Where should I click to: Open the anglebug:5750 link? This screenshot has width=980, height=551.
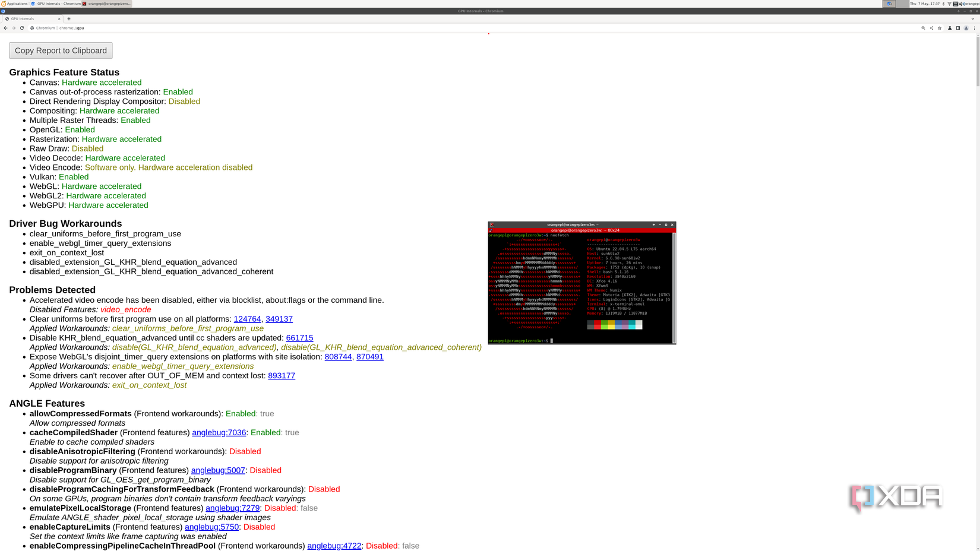[211, 527]
